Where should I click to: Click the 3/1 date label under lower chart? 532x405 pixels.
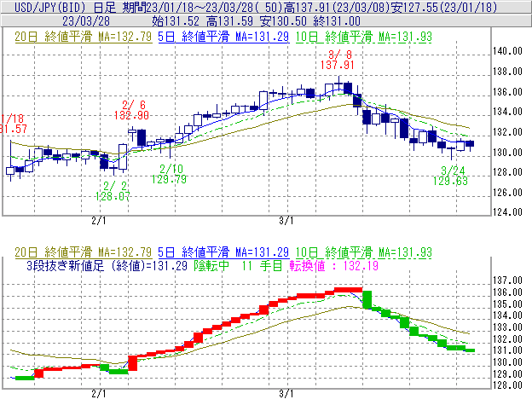[x=286, y=394]
